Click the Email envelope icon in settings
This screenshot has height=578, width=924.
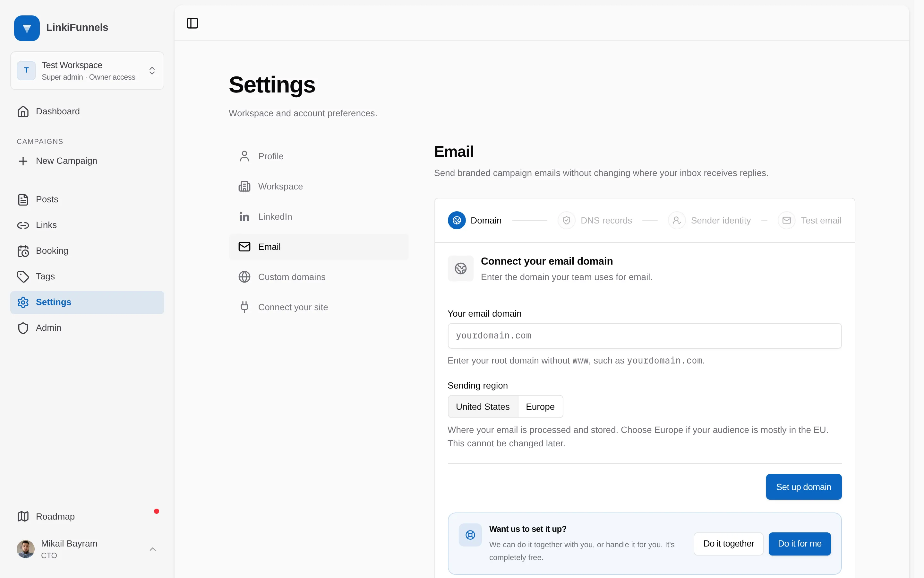(244, 247)
